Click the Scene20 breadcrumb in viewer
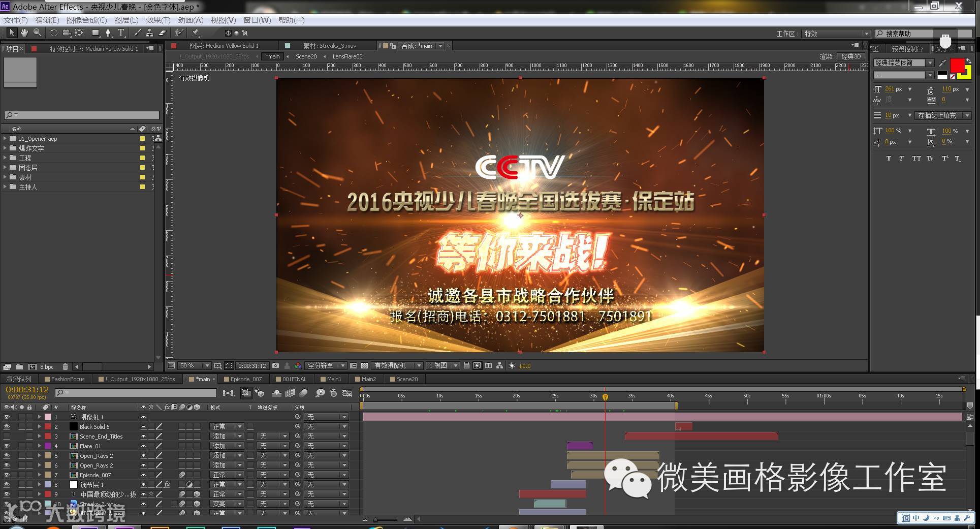The height and width of the screenshot is (529, 980). point(306,56)
